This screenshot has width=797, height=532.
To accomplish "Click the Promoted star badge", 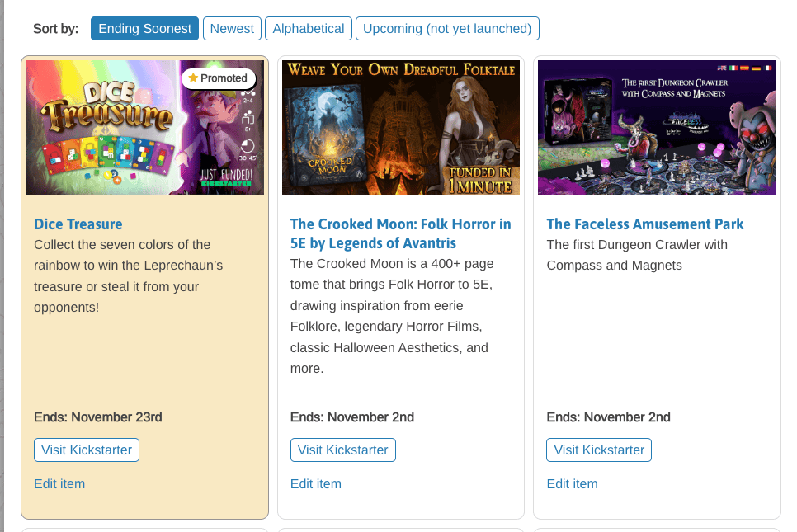I will coord(218,78).
